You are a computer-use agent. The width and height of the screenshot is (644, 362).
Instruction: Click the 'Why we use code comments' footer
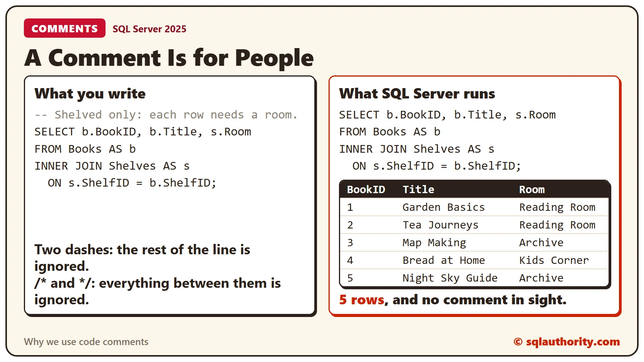point(86,342)
